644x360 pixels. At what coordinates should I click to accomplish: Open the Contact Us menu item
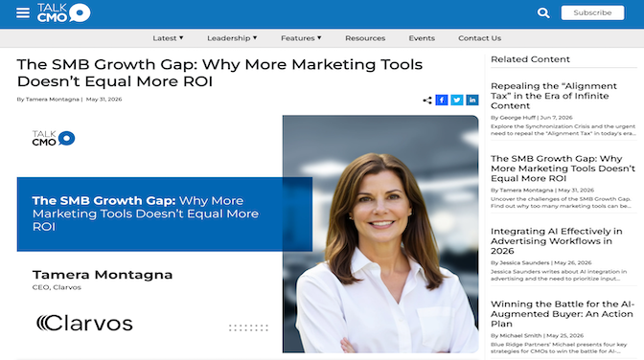[x=480, y=38]
